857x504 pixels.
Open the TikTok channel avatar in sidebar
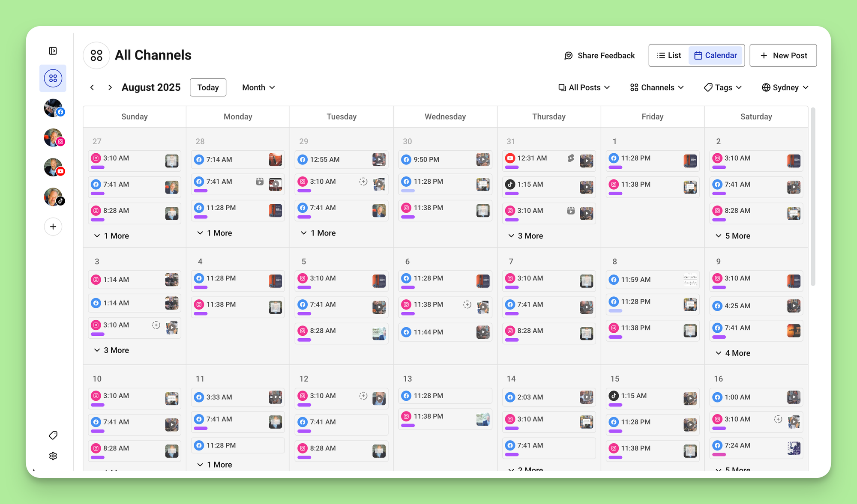point(53,197)
